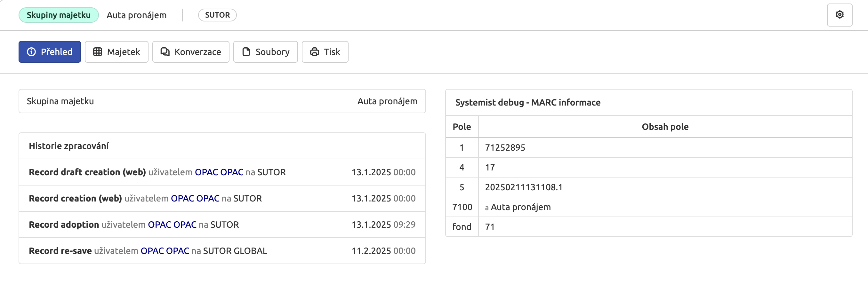This screenshot has height=300, width=868.
Task: Click the chat bubbles icon beside Konverzace
Action: [x=165, y=52]
